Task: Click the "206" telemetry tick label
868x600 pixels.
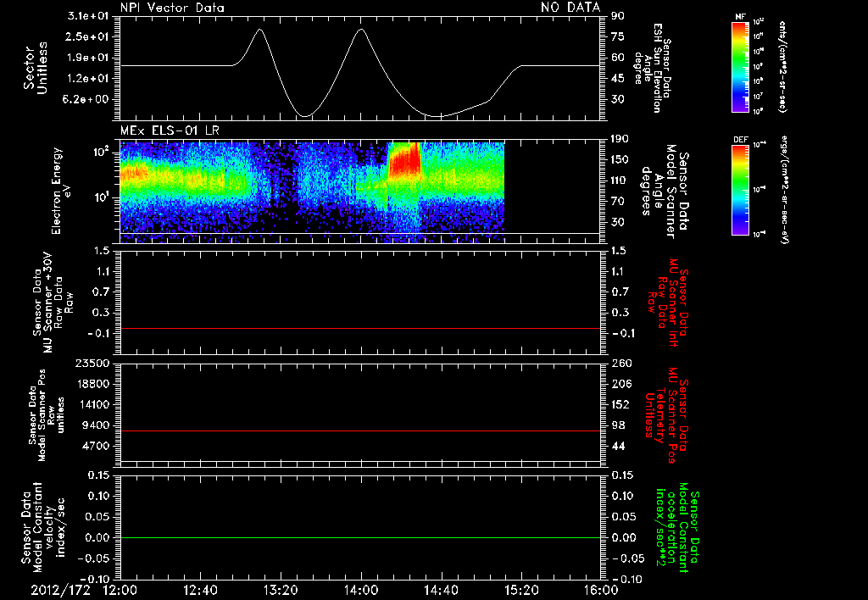Action: 621,384
